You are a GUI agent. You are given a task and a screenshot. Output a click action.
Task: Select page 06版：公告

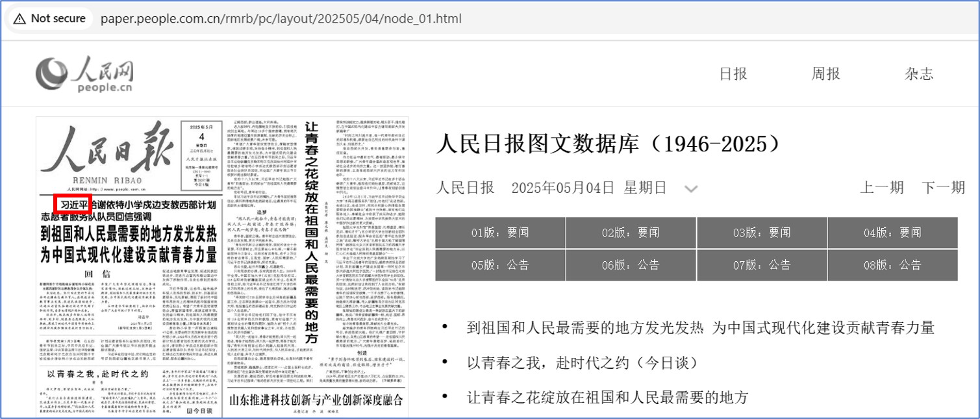[x=631, y=265]
